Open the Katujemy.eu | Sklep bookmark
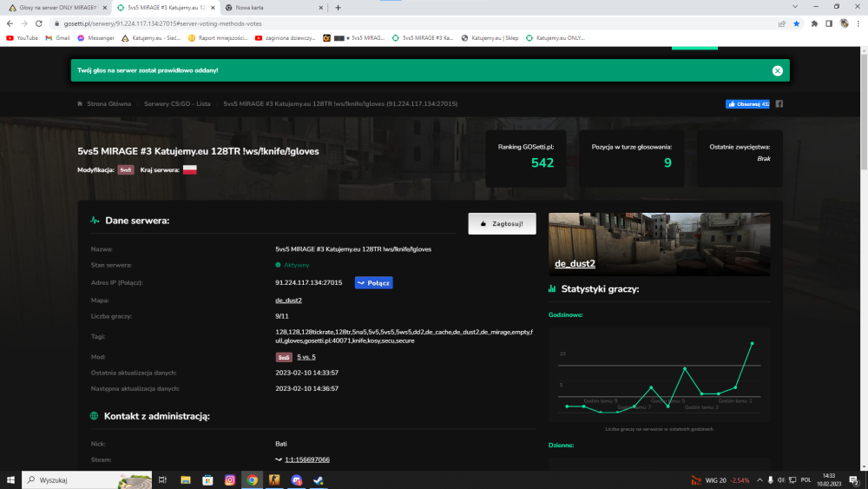The height and width of the screenshot is (489, 868). pos(490,38)
